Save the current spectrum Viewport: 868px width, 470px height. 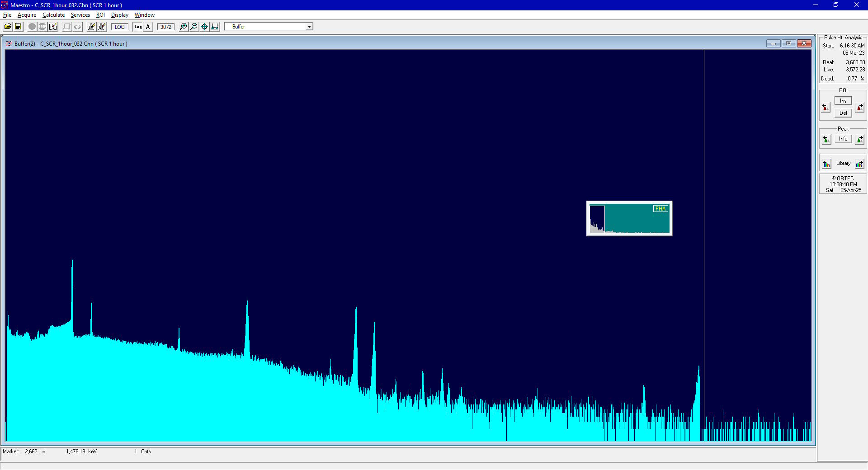18,27
